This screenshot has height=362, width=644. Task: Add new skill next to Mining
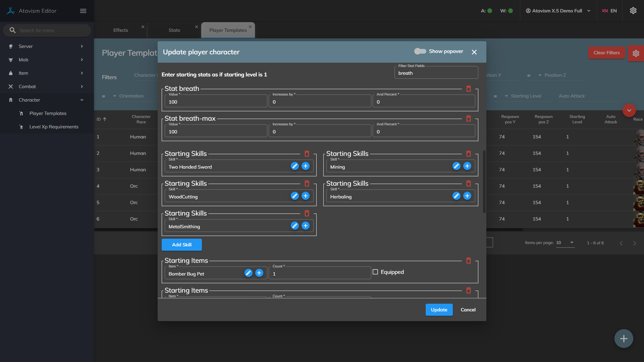pos(467,166)
